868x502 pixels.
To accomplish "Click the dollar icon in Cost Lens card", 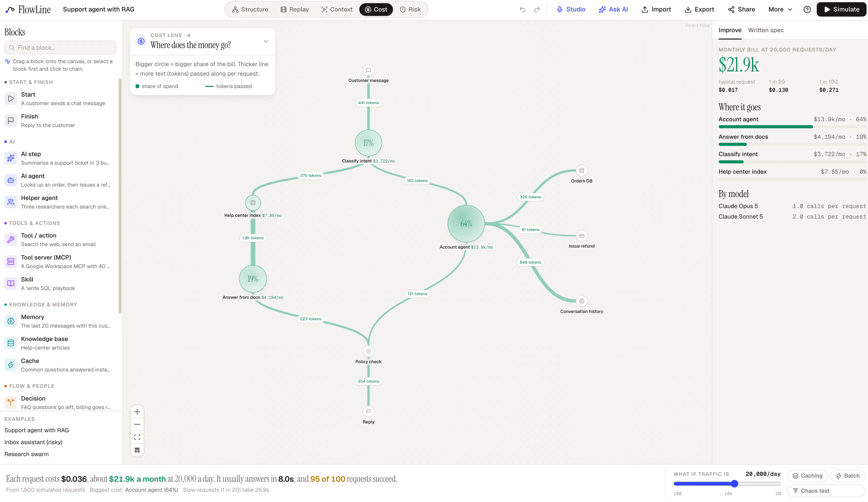I will click(x=141, y=41).
